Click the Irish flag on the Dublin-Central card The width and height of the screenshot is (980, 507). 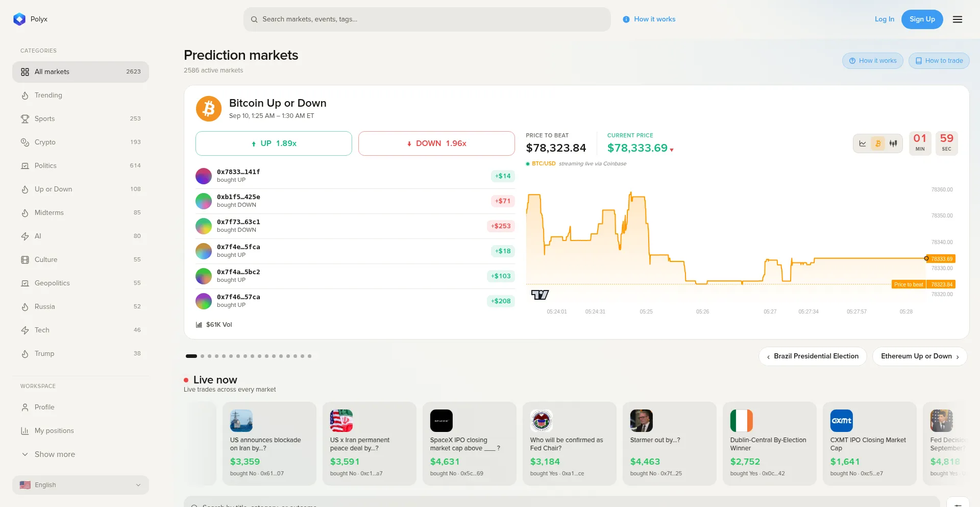coord(742,421)
